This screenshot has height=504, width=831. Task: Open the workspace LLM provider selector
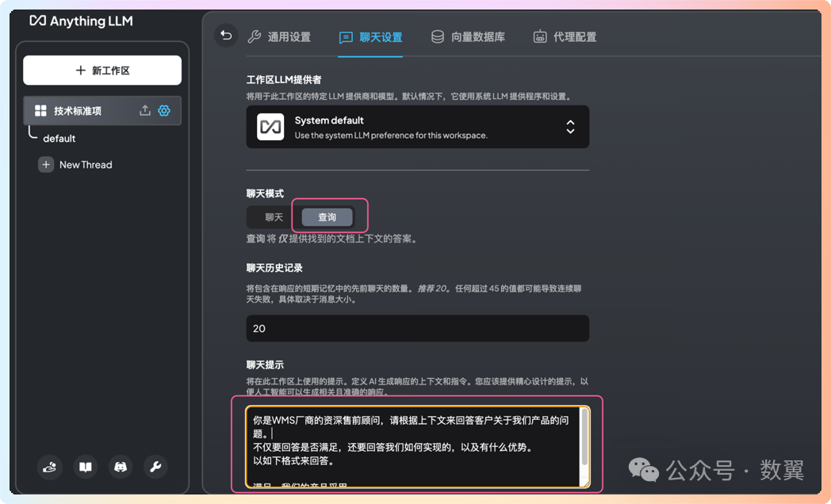click(x=417, y=127)
